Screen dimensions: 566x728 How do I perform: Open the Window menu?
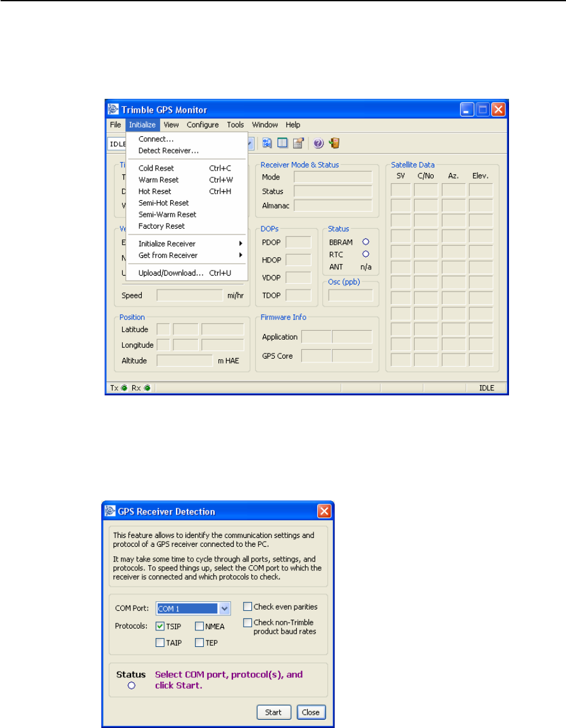click(x=265, y=124)
